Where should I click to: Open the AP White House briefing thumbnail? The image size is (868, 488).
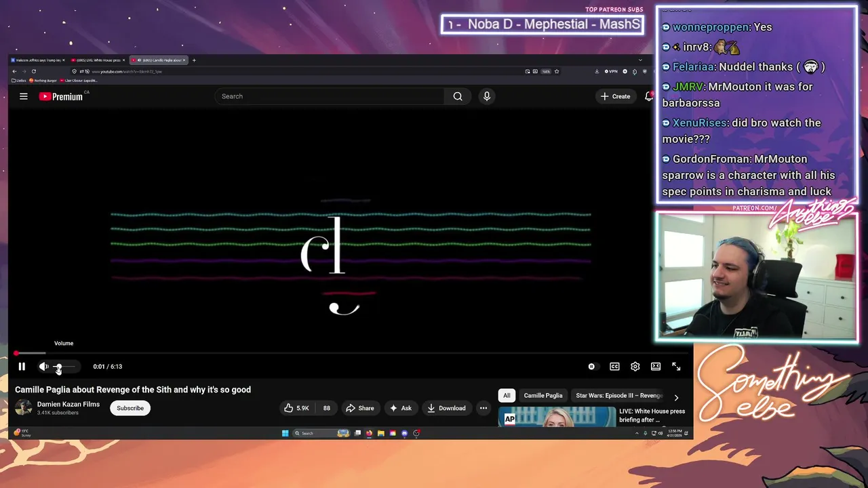557,417
